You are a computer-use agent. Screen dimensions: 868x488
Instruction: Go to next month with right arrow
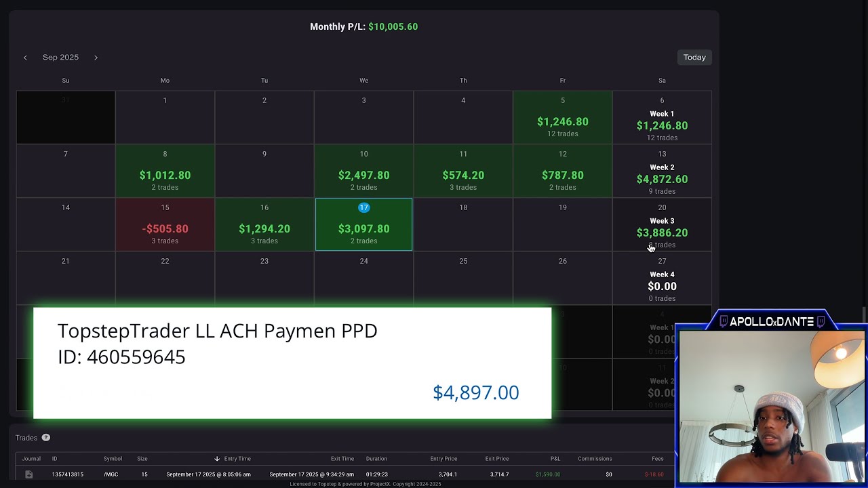click(96, 58)
